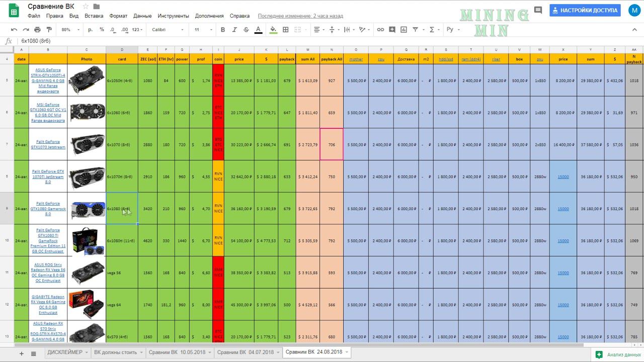Open the vertical align dropdown
644x362 pixels.
[334, 30]
